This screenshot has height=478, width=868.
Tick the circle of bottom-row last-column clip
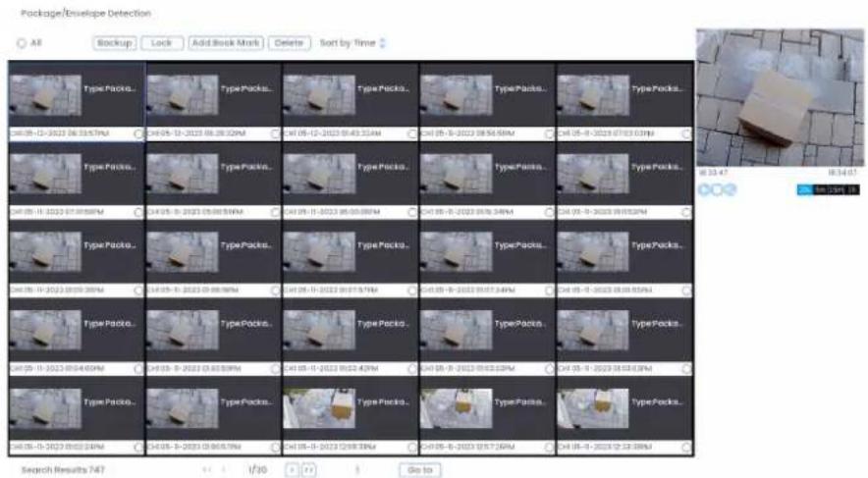tap(686, 447)
